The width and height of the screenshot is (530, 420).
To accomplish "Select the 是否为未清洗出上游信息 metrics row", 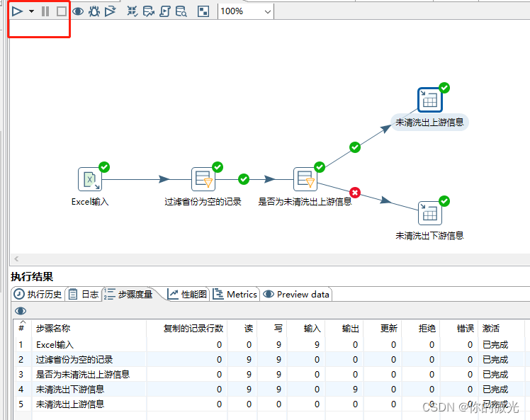I will [272, 375].
